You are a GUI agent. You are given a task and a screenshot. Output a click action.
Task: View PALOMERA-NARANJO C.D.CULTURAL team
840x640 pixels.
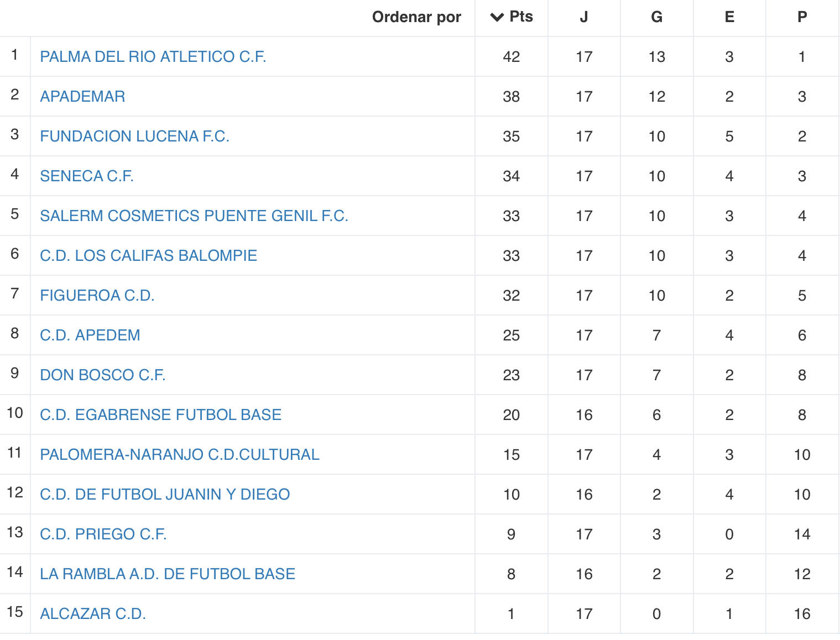click(x=180, y=454)
